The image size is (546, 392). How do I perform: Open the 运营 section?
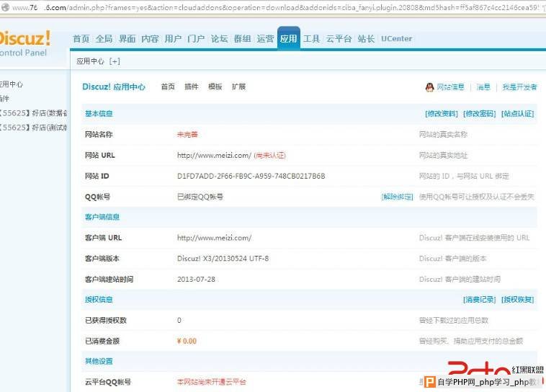265,39
